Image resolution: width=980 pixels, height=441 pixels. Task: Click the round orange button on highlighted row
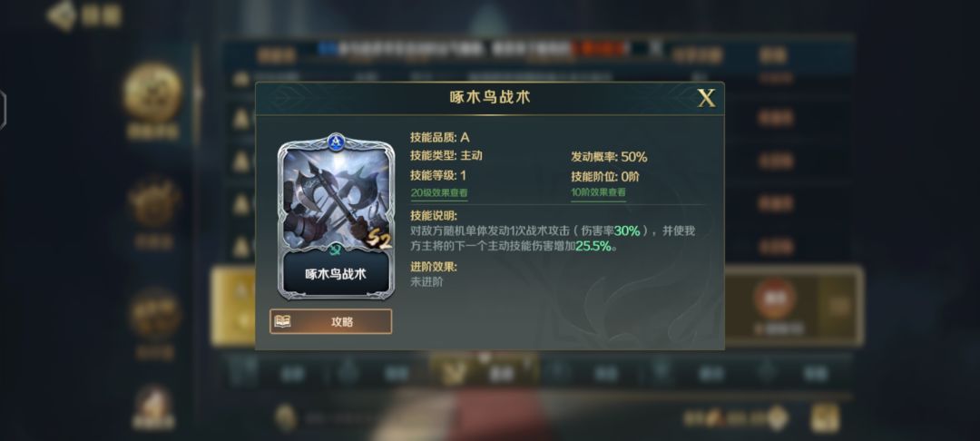coord(774,299)
